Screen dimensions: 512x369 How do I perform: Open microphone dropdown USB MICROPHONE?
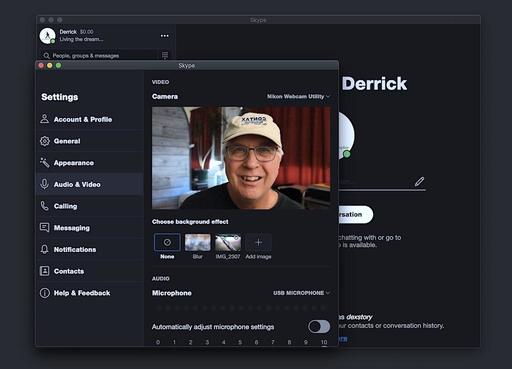[302, 293]
